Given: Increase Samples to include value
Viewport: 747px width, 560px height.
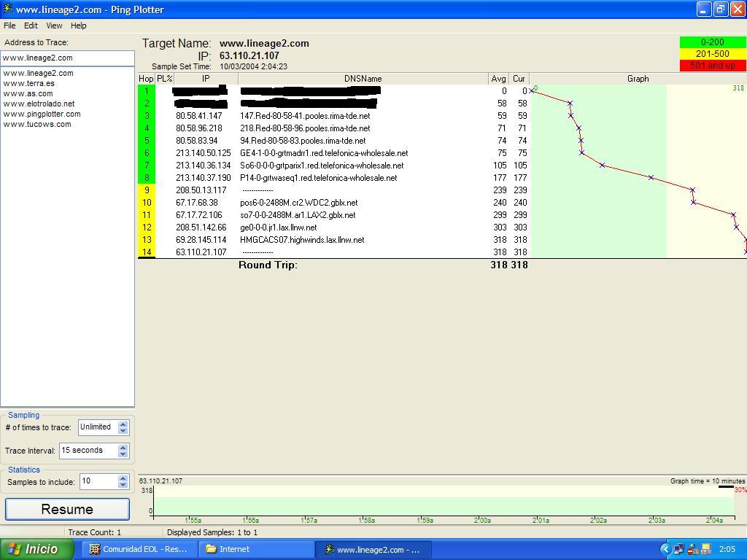Looking at the screenshot, I should [x=123, y=478].
